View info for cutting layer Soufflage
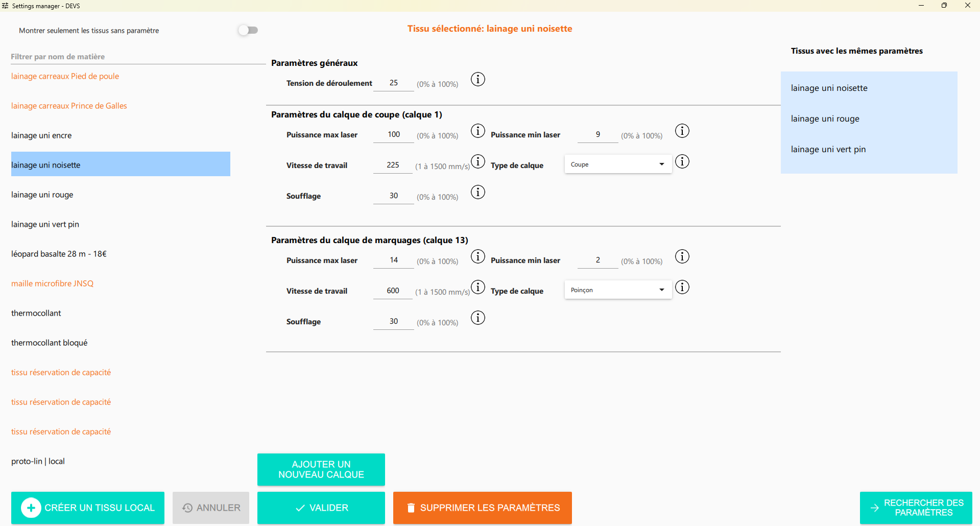Viewport: 980px width, 526px height. pyautogui.click(x=477, y=193)
